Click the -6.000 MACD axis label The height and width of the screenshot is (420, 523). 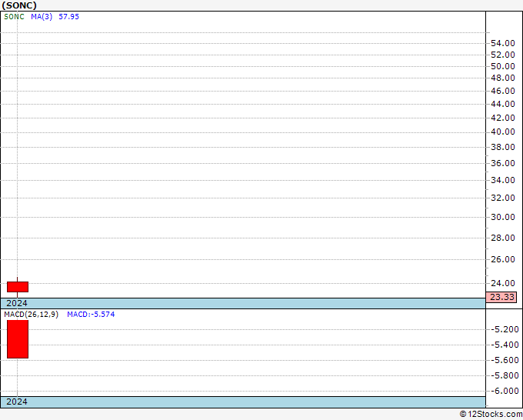[505, 391]
